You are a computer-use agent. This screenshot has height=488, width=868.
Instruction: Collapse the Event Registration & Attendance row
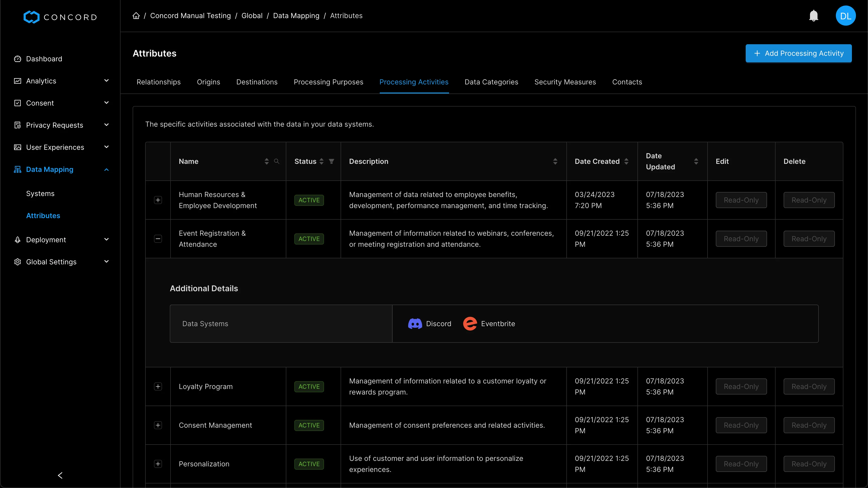[158, 239]
